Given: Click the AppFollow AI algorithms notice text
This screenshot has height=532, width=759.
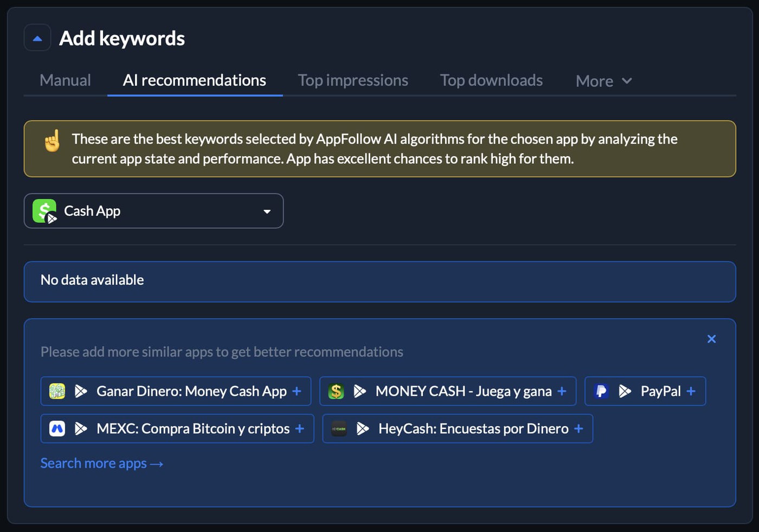Looking at the screenshot, I should pos(375,149).
